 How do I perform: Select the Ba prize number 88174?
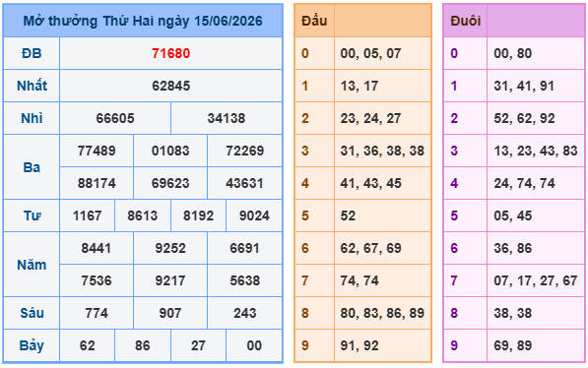click(97, 183)
